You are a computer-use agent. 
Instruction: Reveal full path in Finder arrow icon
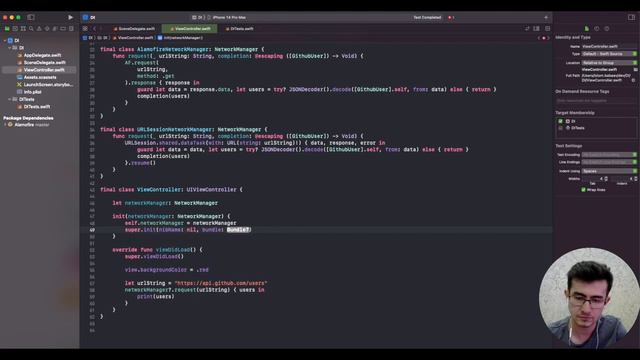click(x=633, y=80)
